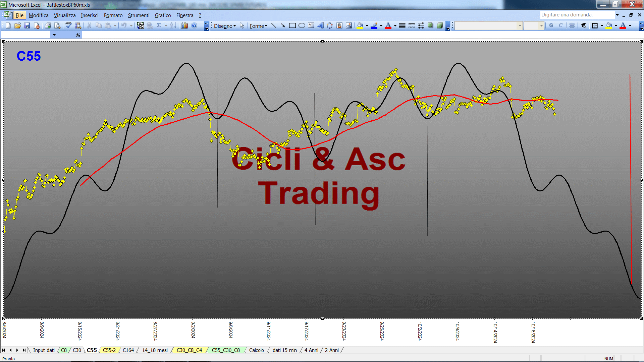
Task: Click the Undo arrow icon
Action: (x=124, y=25)
